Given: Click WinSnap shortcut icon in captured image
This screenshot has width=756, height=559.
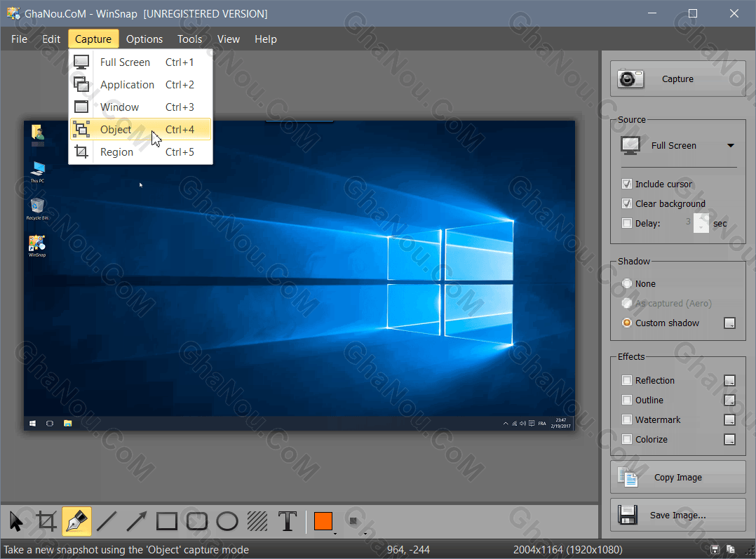Looking at the screenshot, I should 37,246.
